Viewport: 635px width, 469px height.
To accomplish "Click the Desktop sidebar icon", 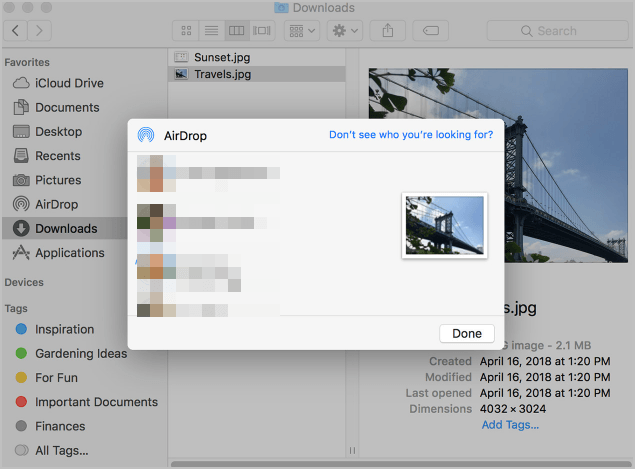I will pyautogui.click(x=21, y=132).
